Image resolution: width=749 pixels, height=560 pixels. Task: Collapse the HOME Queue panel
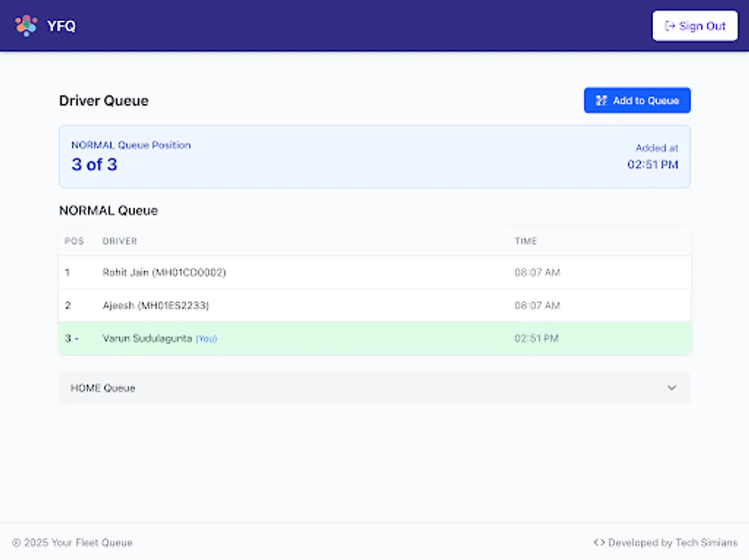(374, 388)
